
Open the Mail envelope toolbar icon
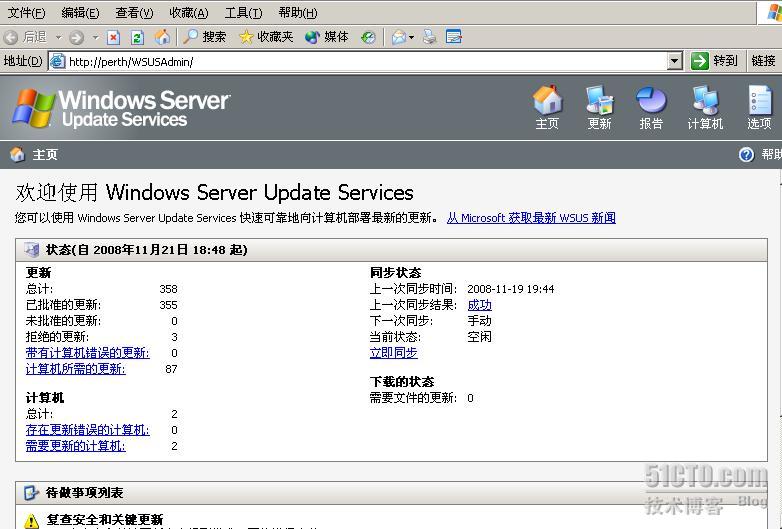399,37
